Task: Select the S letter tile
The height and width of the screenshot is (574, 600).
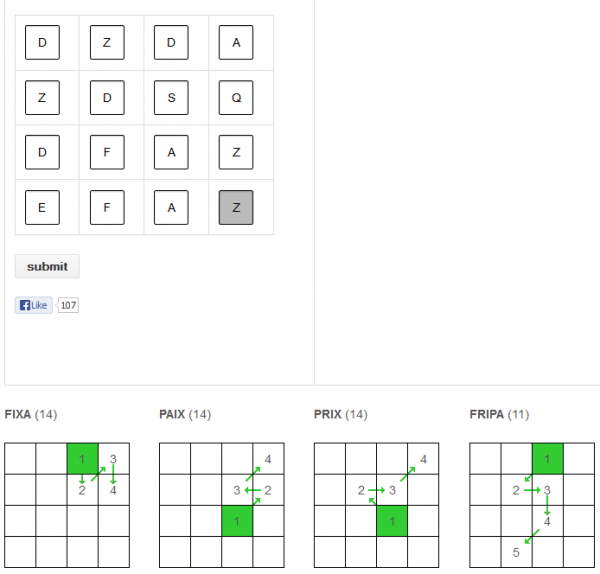Action: [x=171, y=98]
